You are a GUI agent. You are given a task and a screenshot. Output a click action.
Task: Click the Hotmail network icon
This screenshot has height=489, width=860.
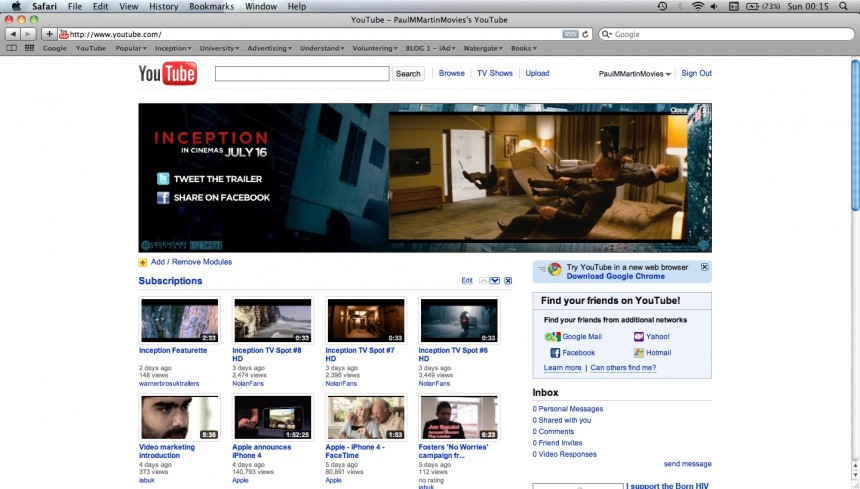639,353
